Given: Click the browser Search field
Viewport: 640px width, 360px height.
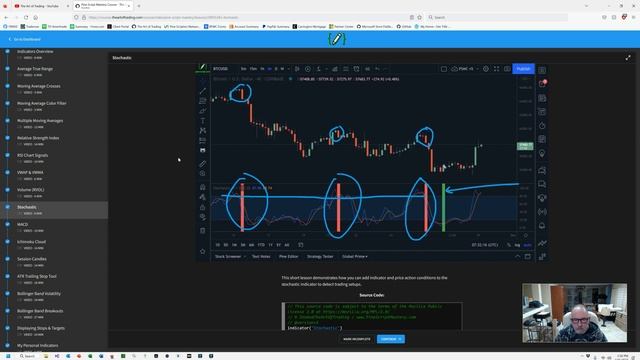Looking at the screenshot, I should tap(497, 17).
